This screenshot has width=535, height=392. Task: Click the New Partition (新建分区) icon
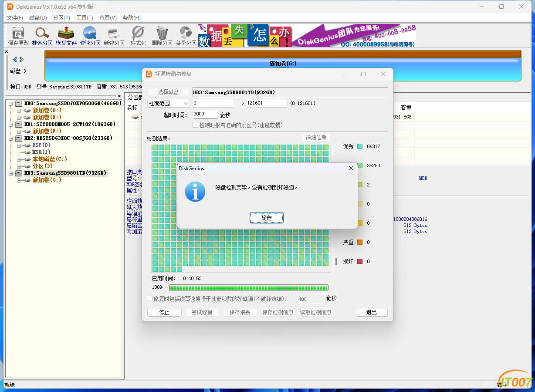[x=114, y=36]
